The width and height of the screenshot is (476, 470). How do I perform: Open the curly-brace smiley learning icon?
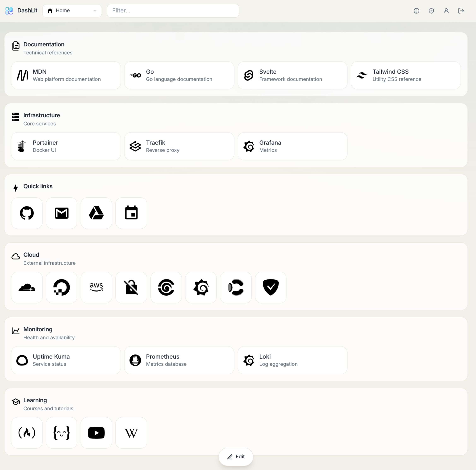pos(62,433)
